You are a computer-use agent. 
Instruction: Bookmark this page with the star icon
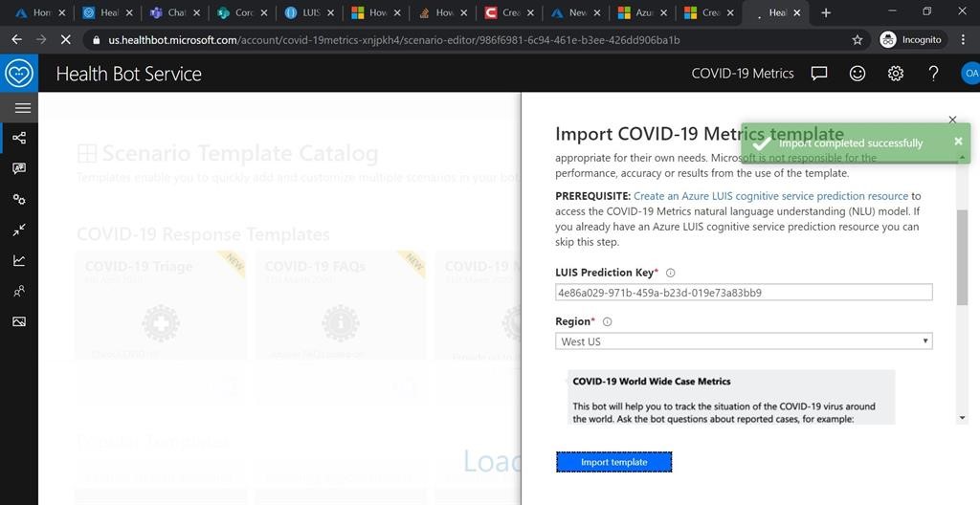point(857,40)
